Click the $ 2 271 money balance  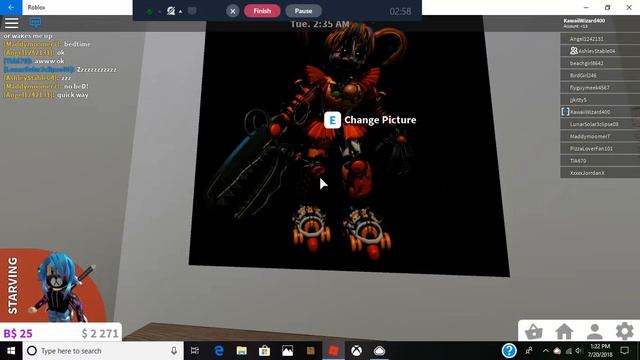click(x=100, y=333)
